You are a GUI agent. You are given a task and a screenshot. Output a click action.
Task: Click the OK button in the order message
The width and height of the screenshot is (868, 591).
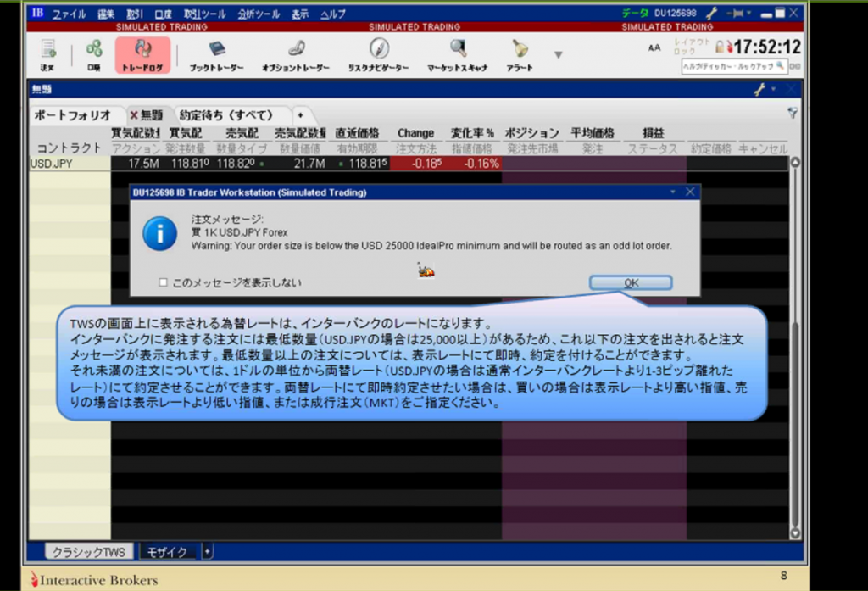pyautogui.click(x=631, y=283)
